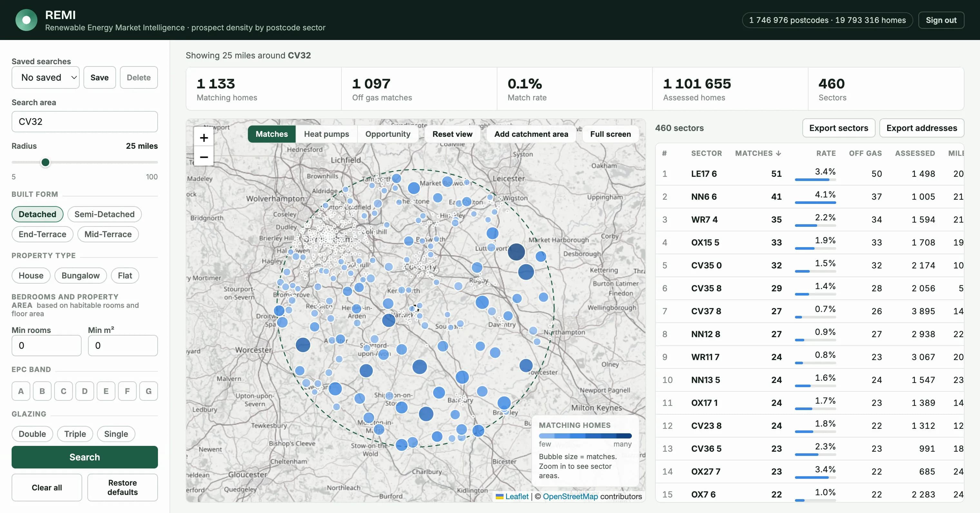This screenshot has height=513, width=980.
Task: Click Clear all filters
Action: point(47,488)
